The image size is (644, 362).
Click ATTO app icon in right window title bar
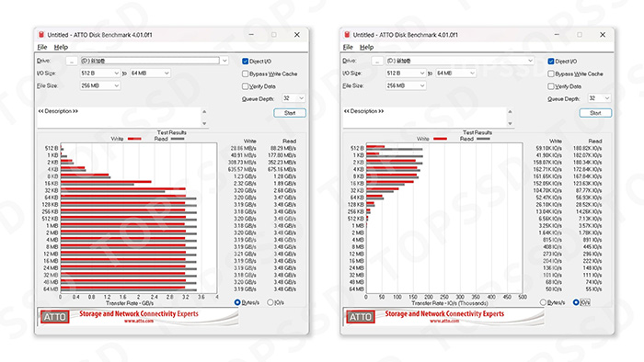(x=347, y=35)
